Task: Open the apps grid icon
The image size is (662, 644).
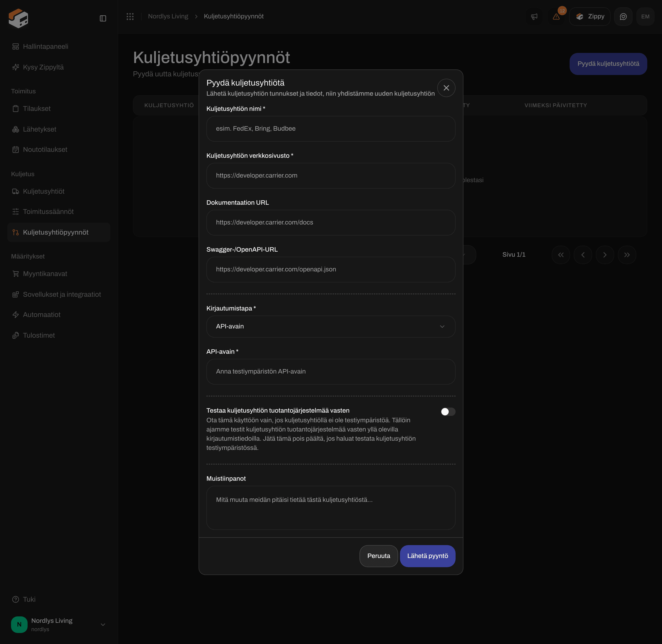Action: (130, 17)
